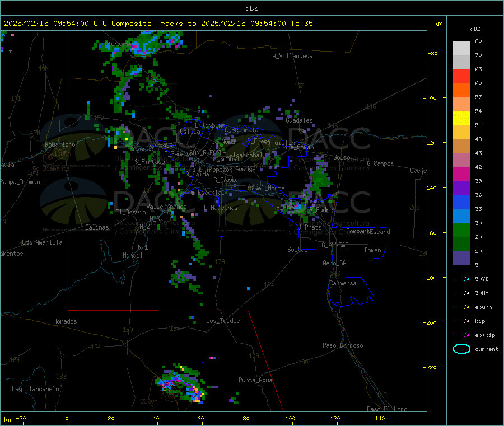Viewport: 504px width, 426px height.
Task: Click the 100 km horizontal axis tick label
Action: (290, 418)
